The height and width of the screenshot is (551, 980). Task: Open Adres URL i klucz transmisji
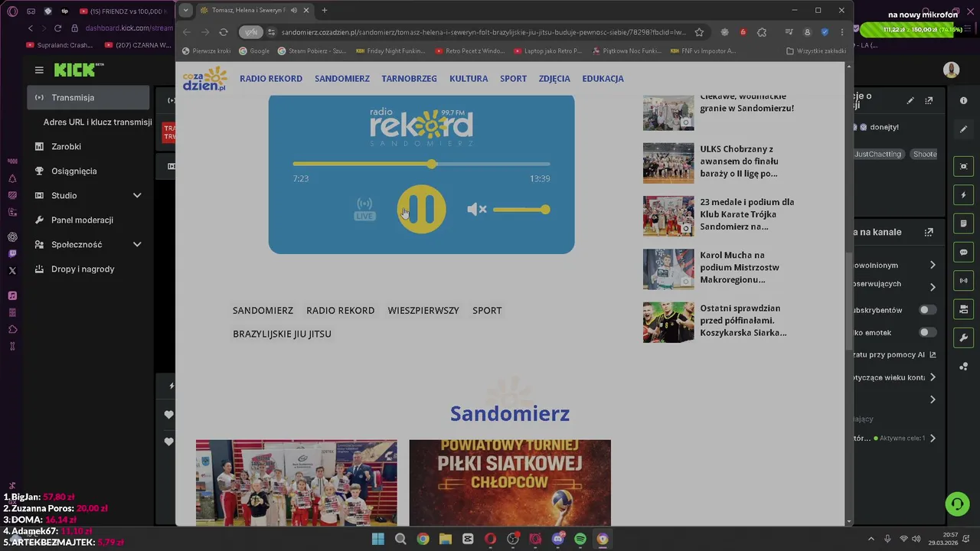point(97,122)
